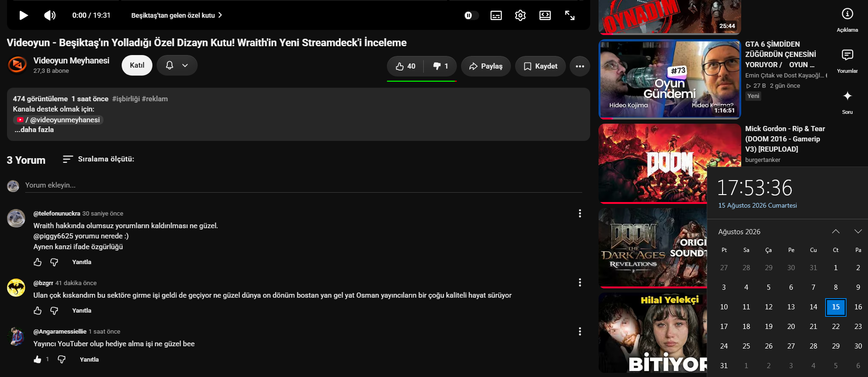Open 25:44 video thumbnail at top
The height and width of the screenshot is (377, 868).
pyautogui.click(x=669, y=17)
